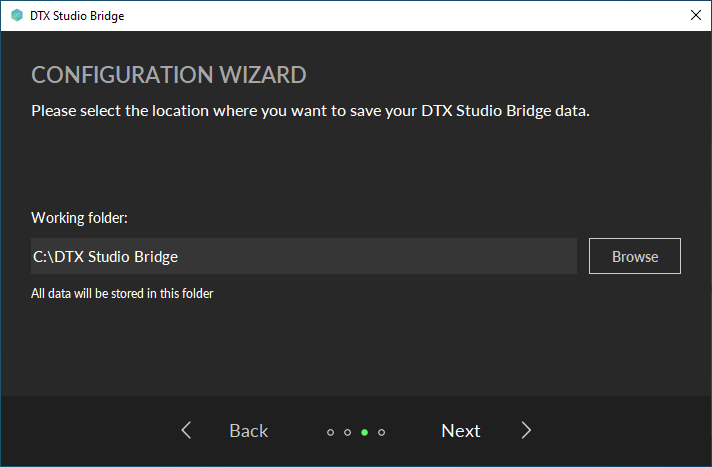Close the DTX Studio Bridge window

point(695,16)
